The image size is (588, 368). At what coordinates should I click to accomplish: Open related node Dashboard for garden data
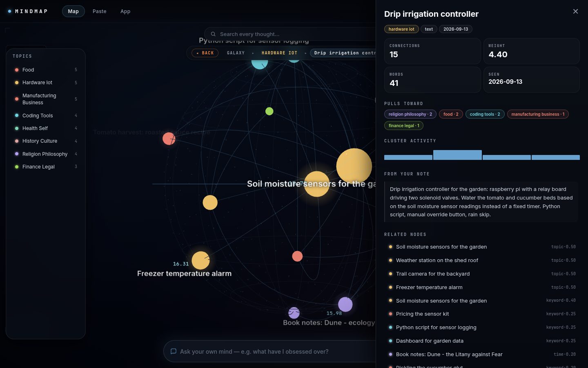coord(482,341)
